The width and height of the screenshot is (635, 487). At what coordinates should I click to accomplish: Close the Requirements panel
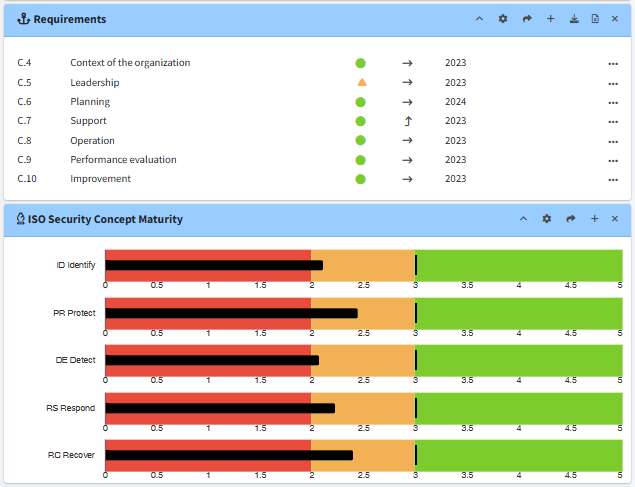[x=615, y=19]
